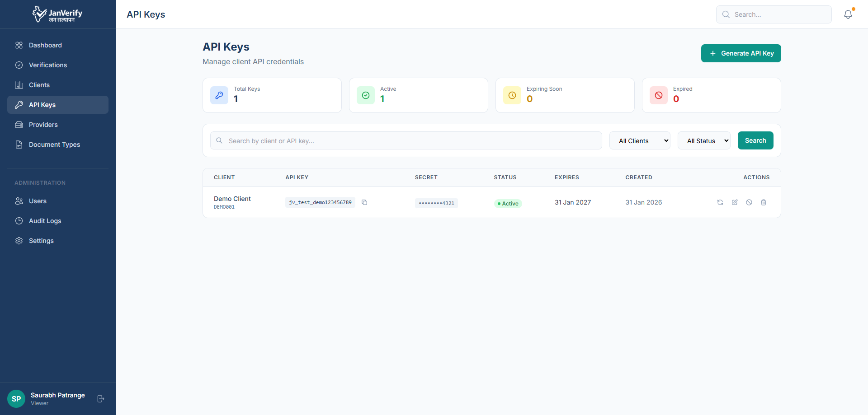Image resolution: width=868 pixels, height=415 pixels.
Task: Click the regenerate key icon for Demo Client
Action: (x=720, y=202)
